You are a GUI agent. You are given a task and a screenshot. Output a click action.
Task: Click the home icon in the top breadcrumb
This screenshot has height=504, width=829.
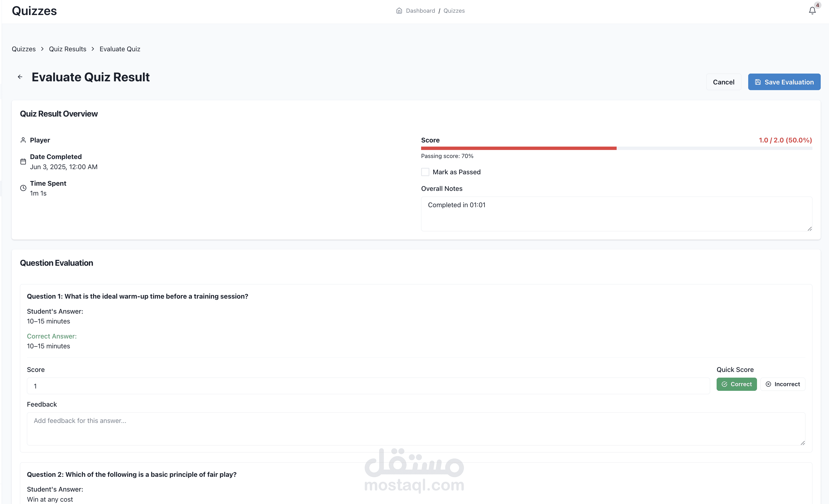coord(399,11)
